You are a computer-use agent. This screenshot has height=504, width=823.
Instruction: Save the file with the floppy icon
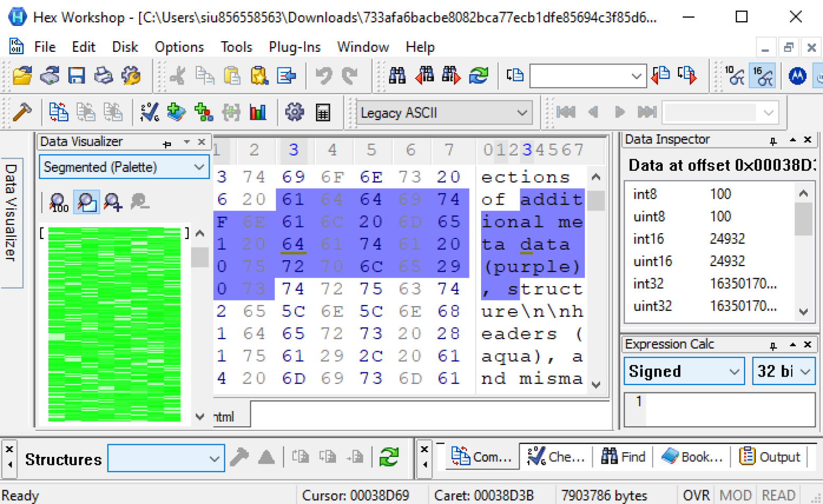(x=77, y=76)
